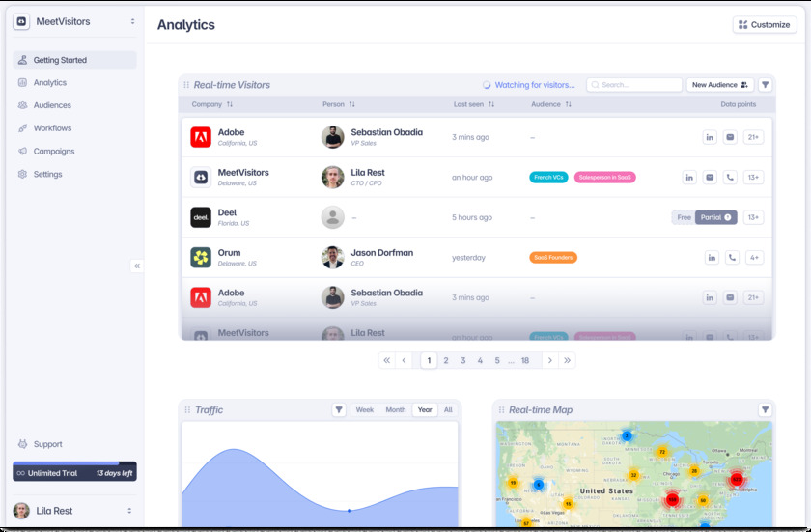Click the Traffic panel drag handle
811x532 pixels.
(187, 410)
